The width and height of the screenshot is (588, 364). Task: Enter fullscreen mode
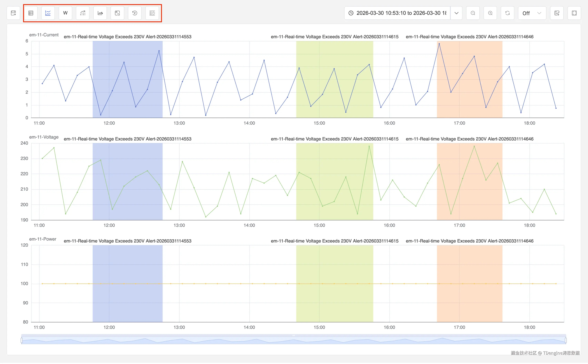pos(575,13)
